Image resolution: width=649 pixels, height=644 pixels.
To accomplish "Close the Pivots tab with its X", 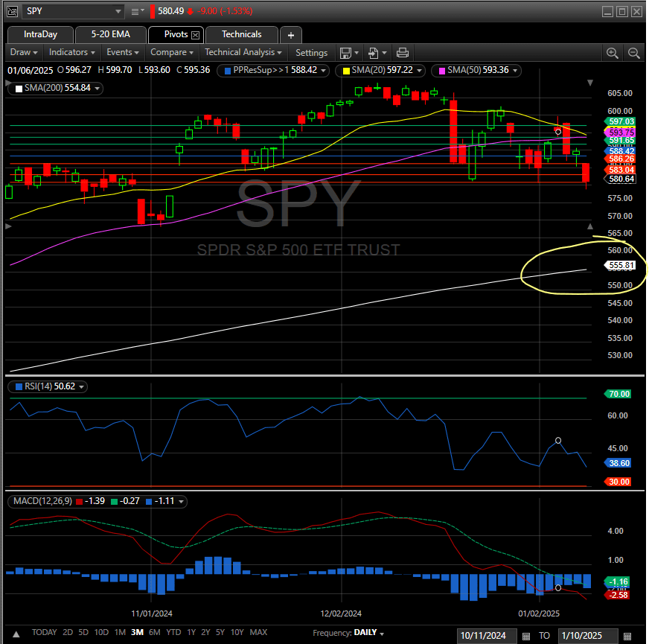I will (196, 35).
